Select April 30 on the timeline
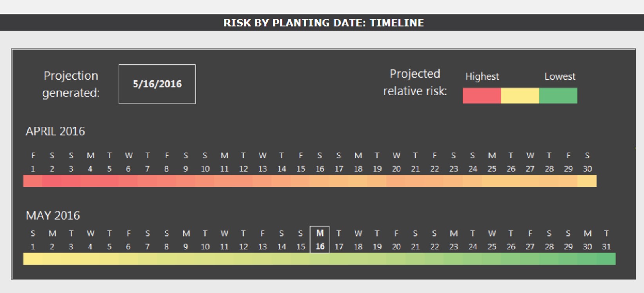Viewport: 644px width, 293px height. tap(587, 162)
